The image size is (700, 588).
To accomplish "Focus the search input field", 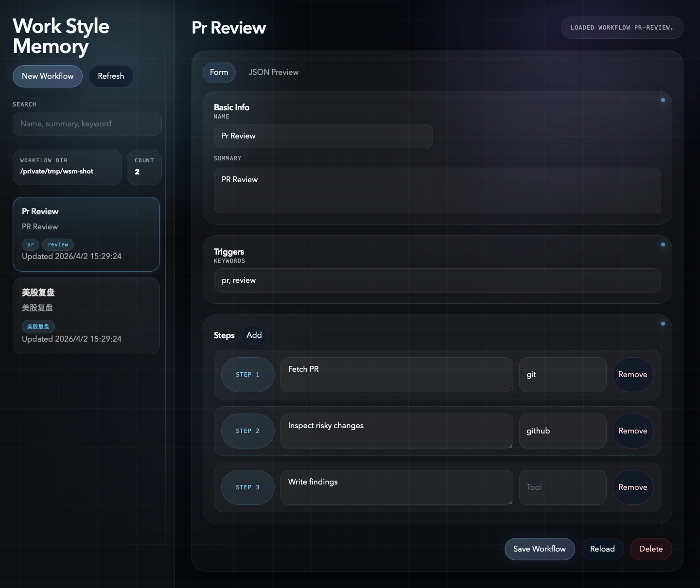I will pos(87,124).
